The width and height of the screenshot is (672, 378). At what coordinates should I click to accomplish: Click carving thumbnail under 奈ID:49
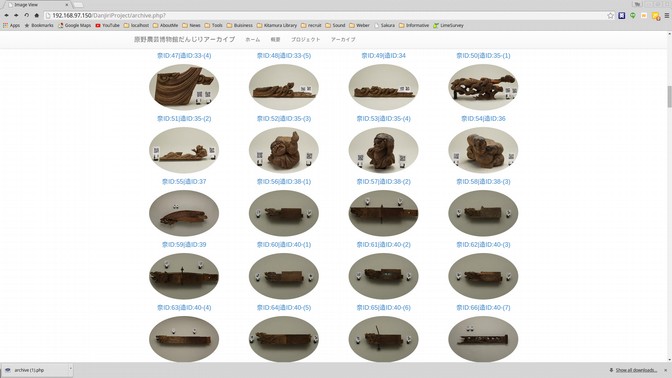click(x=384, y=87)
